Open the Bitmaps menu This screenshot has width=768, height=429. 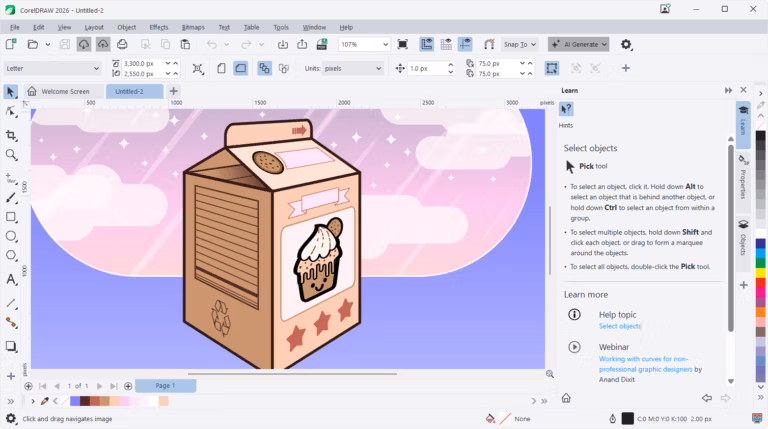pos(193,27)
